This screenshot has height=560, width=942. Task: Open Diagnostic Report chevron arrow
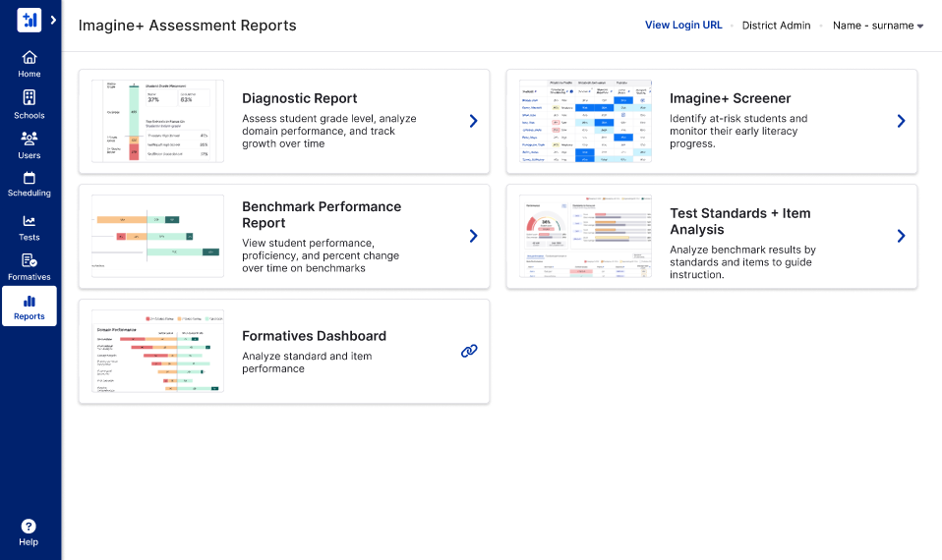coord(473,121)
